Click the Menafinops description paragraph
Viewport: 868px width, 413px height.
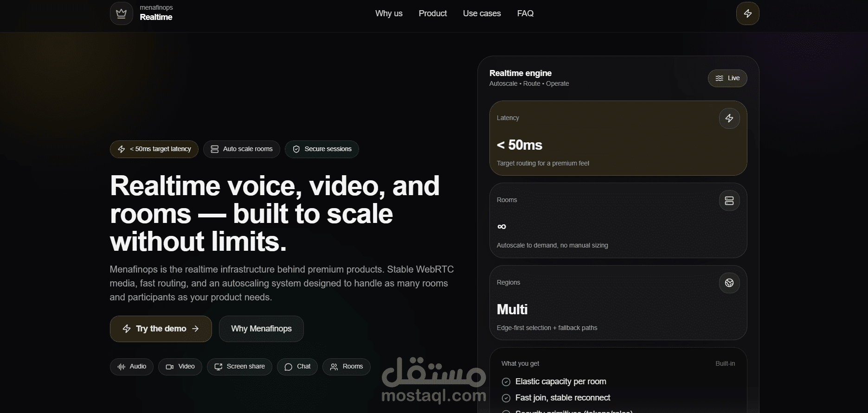(282, 283)
